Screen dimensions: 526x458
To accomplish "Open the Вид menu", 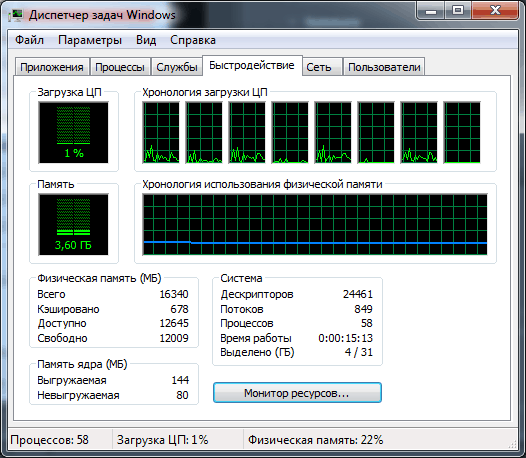I will coord(146,40).
